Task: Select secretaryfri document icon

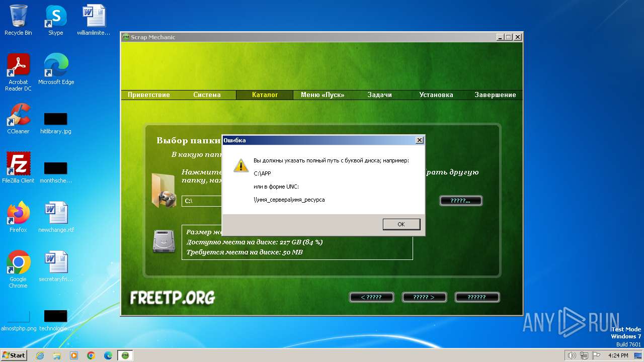Action: [x=56, y=266]
